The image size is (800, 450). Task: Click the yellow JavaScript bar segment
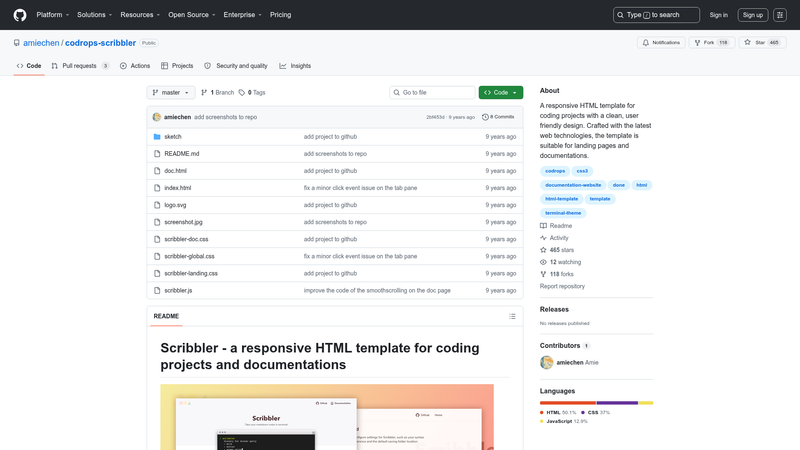(x=646, y=403)
